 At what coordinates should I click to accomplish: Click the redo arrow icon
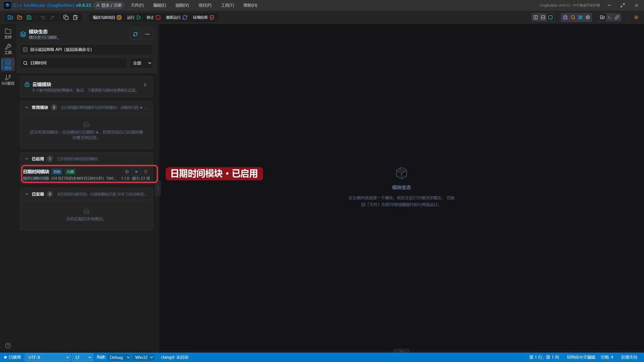point(52,17)
